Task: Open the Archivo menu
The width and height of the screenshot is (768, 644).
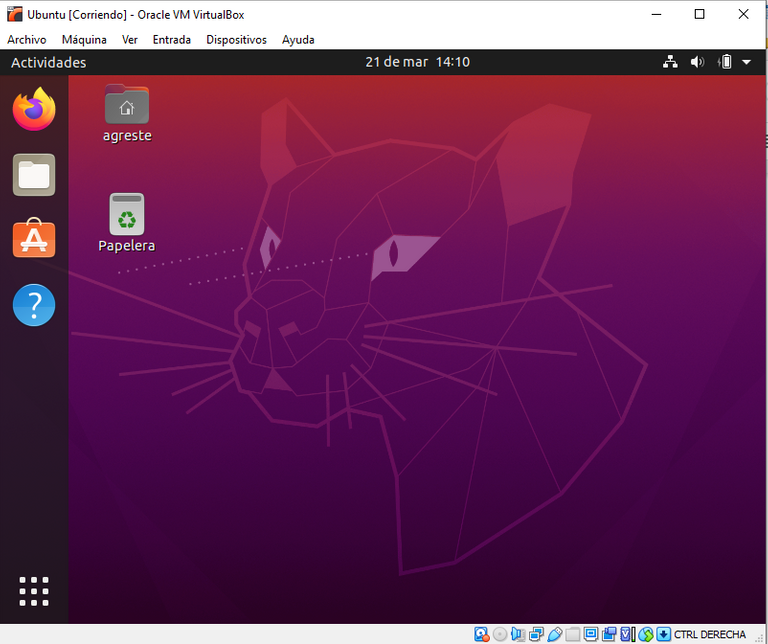Action: [26, 40]
